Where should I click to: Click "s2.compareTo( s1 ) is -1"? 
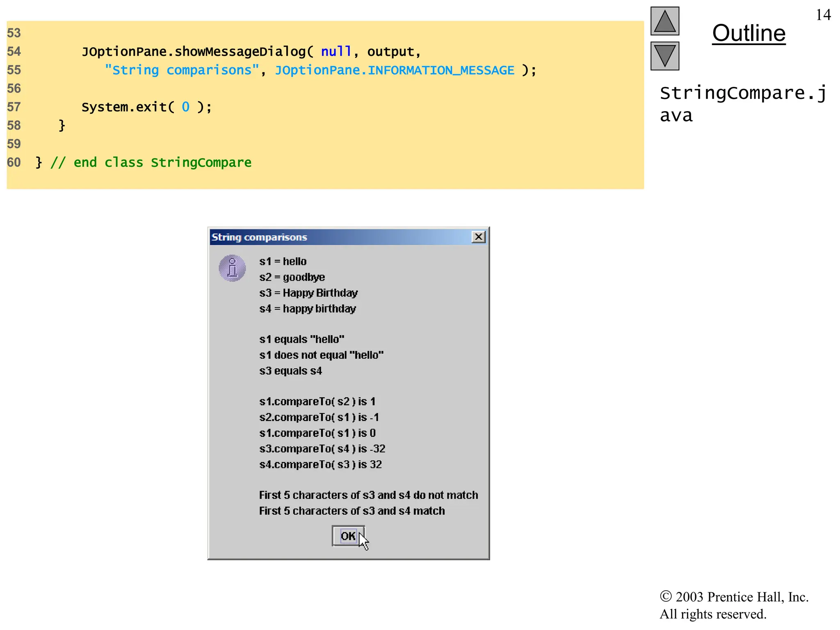pyautogui.click(x=319, y=417)
